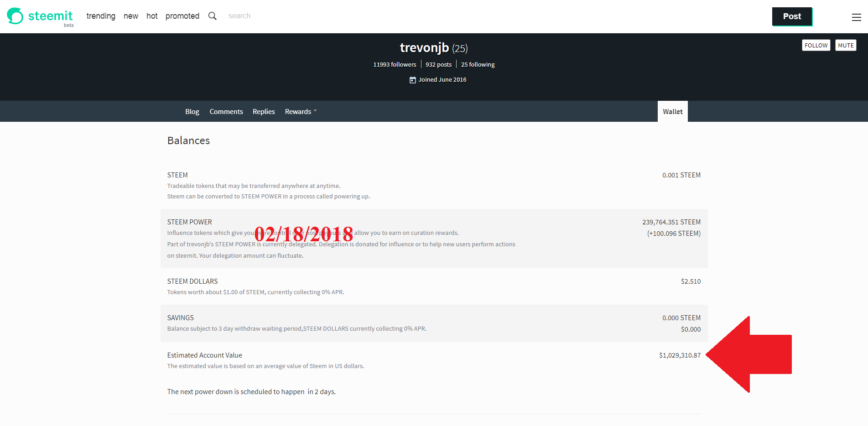The height and width of the screenshot is (426, 868).
Task: Click the STEEM balance label
Action: tap(177, 175)
